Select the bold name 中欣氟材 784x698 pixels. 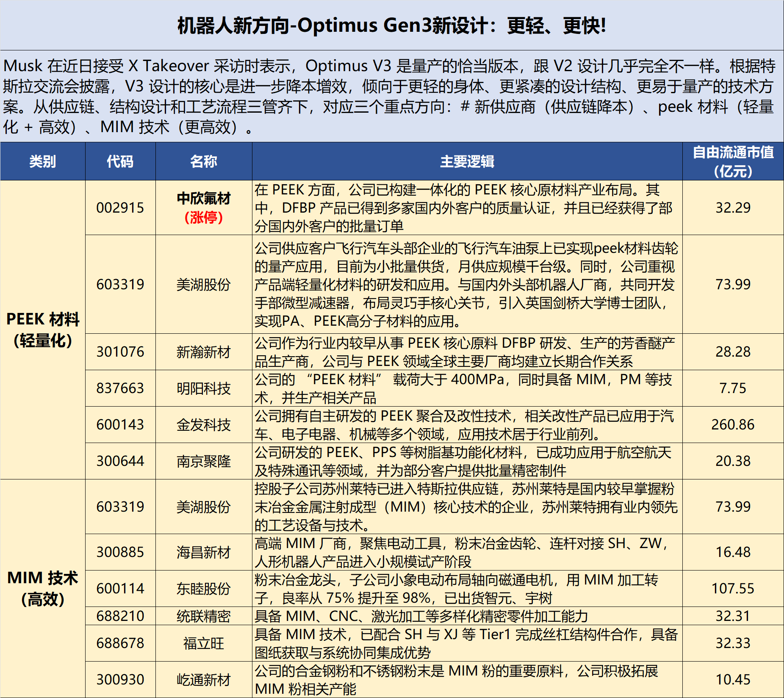click(x=204, y=198)
